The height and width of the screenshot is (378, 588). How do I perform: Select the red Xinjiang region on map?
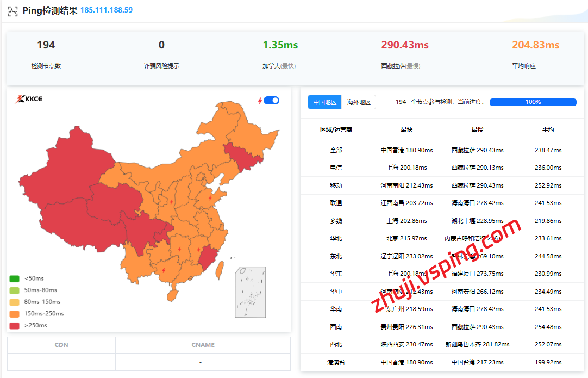pyautogui.click(x=54, y=174)
